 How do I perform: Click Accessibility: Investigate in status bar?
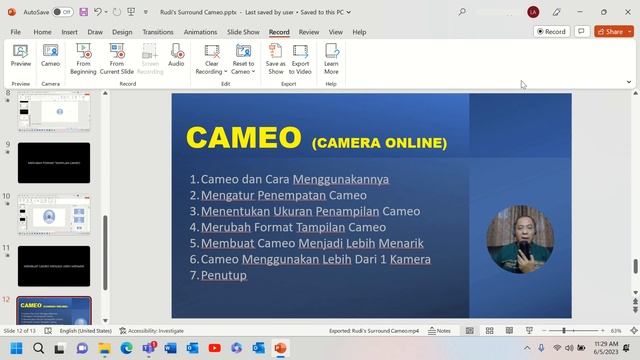pyautogui.click(x=151, y=331)
